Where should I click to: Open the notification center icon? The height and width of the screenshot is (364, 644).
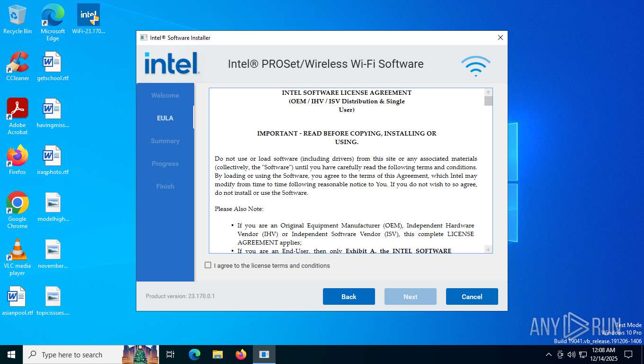pyautogui.click(x=628, y=355)
